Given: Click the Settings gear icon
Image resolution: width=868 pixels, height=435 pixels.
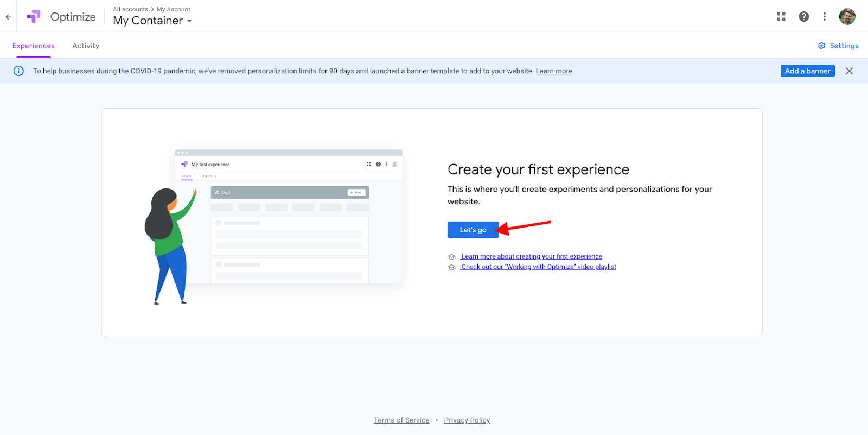Looking at the screenshot, I should 821,46.
